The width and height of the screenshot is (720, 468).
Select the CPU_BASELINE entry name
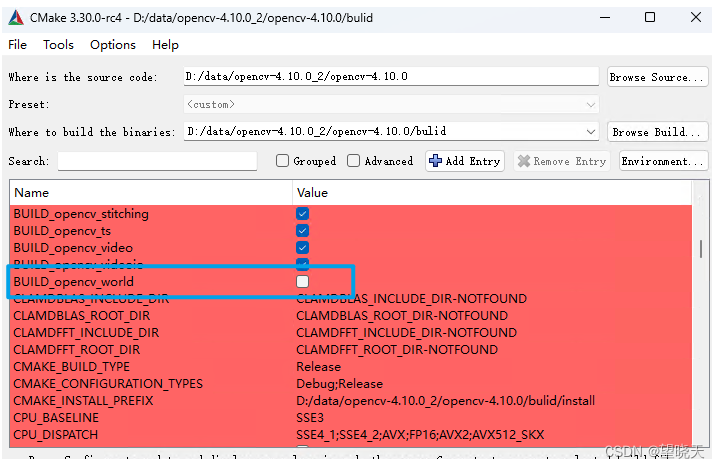pos(56,418)
